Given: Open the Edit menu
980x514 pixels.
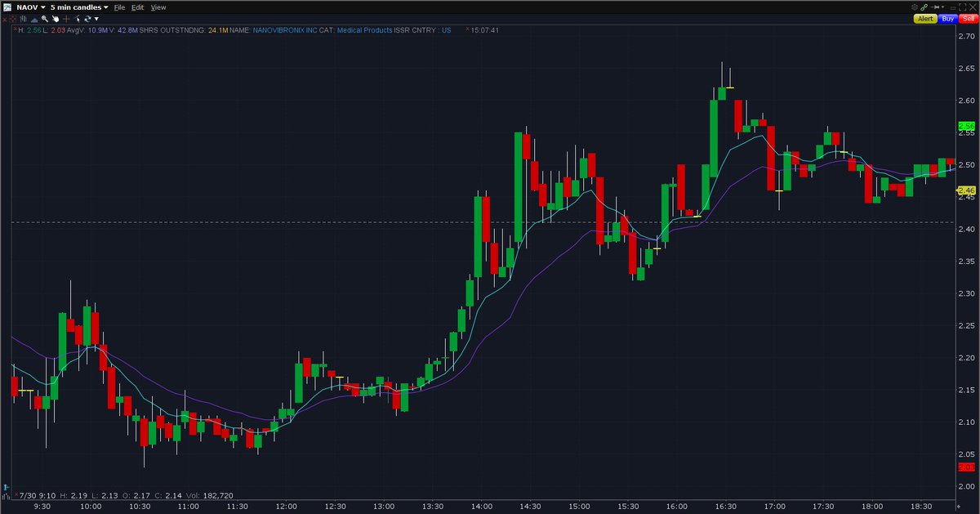Looking at the screenshot, I should point(137,7).
